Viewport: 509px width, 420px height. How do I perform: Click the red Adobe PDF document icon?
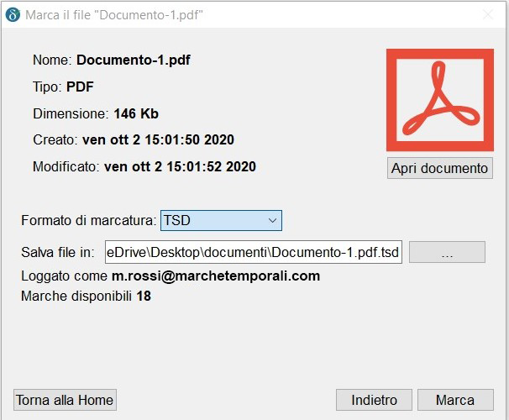pos(439,100)
